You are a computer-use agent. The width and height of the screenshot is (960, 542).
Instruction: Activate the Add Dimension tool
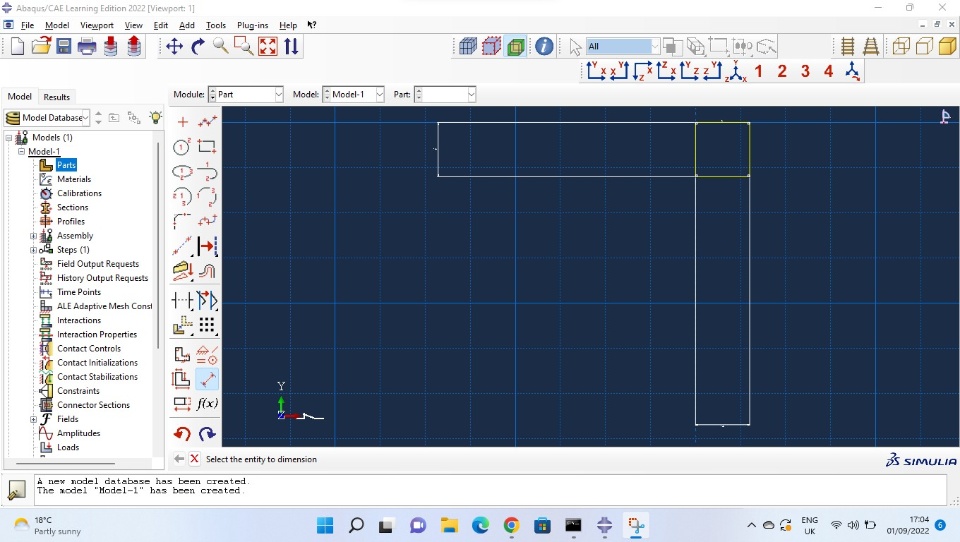[x=207, y=379]
